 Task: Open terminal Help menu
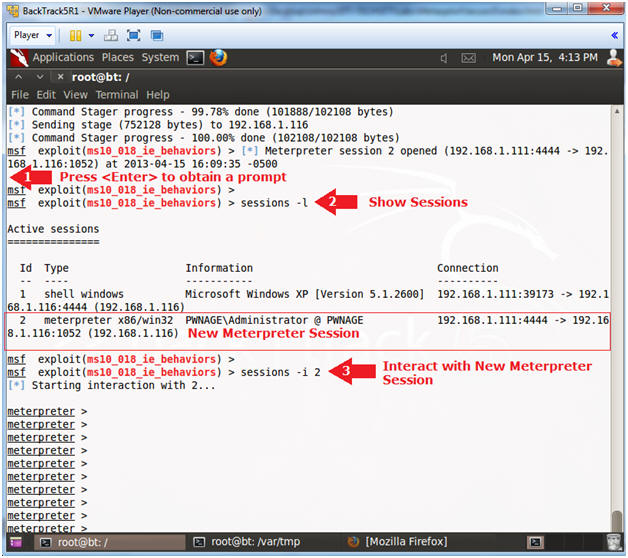[158, 95]
